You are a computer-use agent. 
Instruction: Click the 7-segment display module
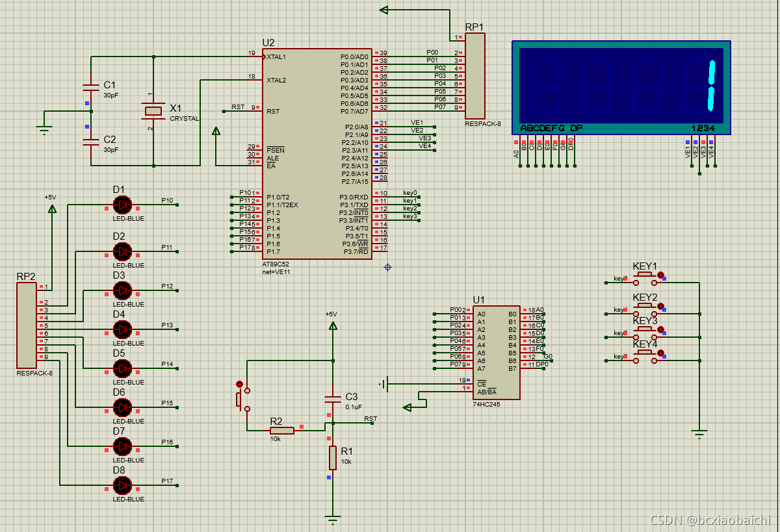621,88
